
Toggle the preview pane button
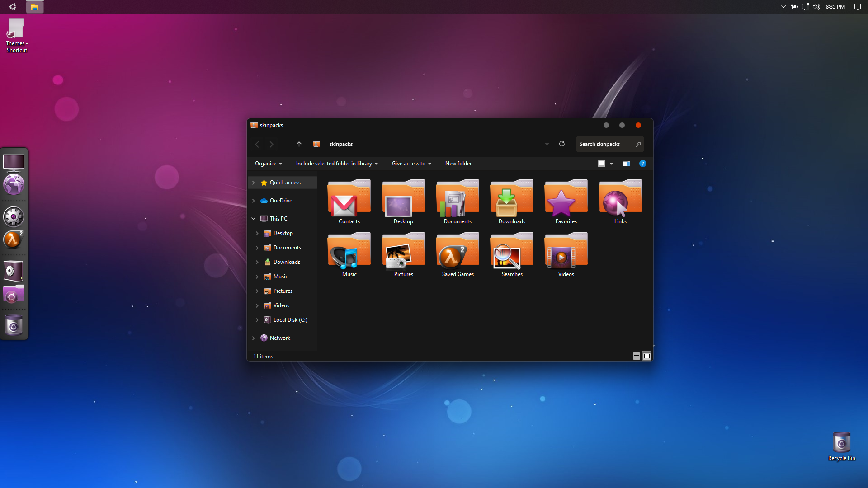[626, 164]
